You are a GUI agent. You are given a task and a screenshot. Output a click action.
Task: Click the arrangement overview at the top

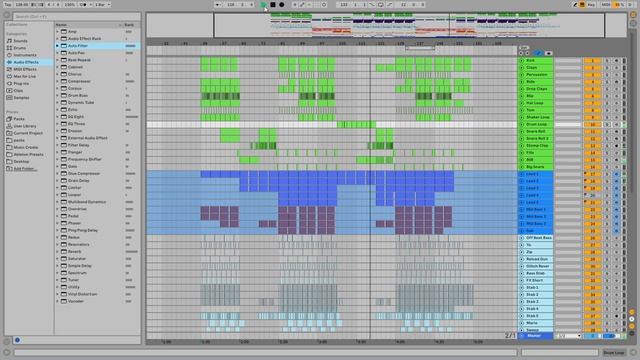point(386,25)
